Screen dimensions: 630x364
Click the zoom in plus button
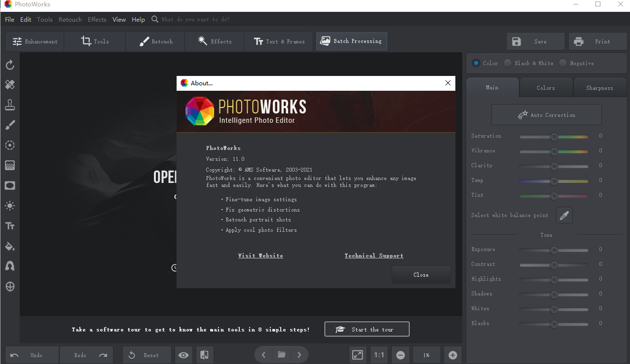pyautogui.click(x=452, y=355)
